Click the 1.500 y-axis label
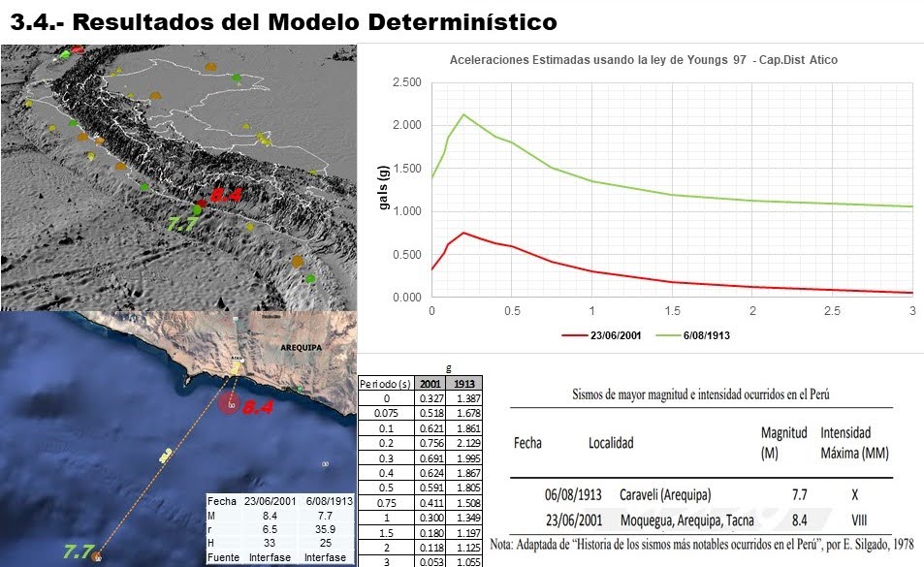This screenshot has width=924, height=567. pos(407,169)
